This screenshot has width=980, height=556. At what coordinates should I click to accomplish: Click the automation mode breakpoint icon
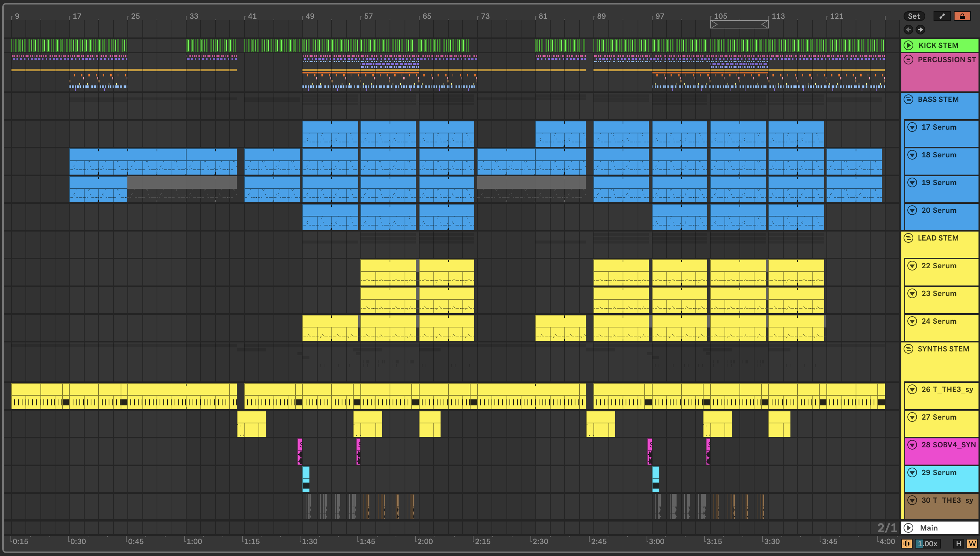pos(942,16)
